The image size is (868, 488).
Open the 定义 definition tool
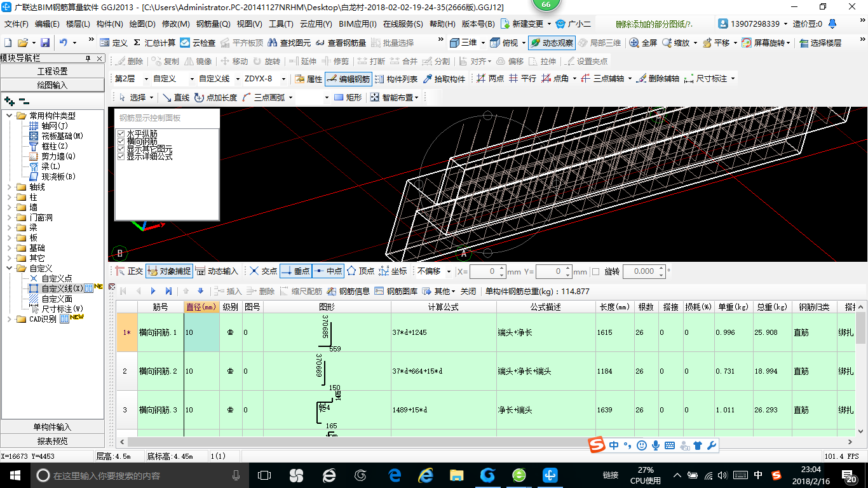pos(114,43)
